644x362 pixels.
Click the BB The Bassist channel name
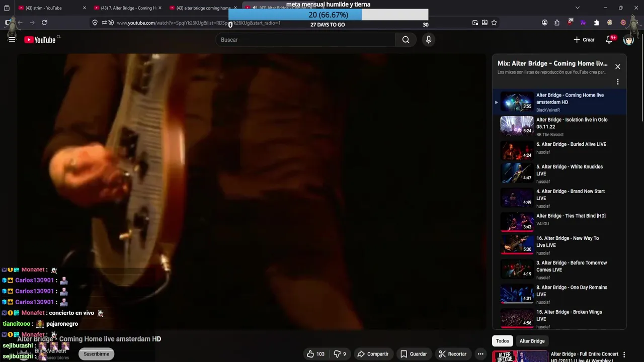click(x=550, y=135)
